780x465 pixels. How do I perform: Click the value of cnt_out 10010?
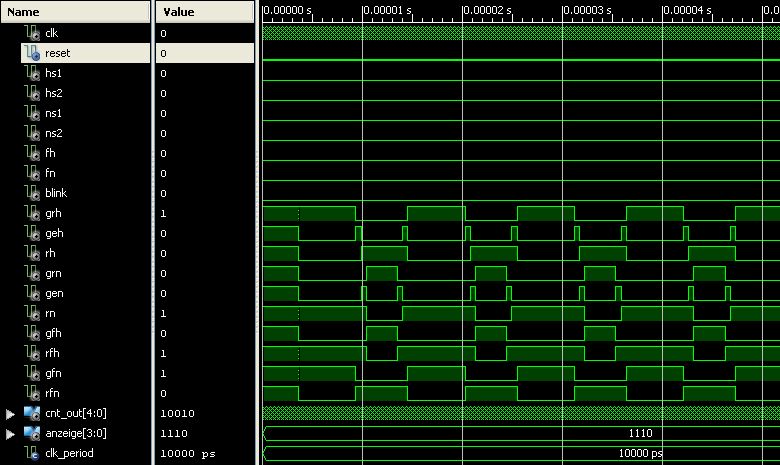click(x=177, y=413)
